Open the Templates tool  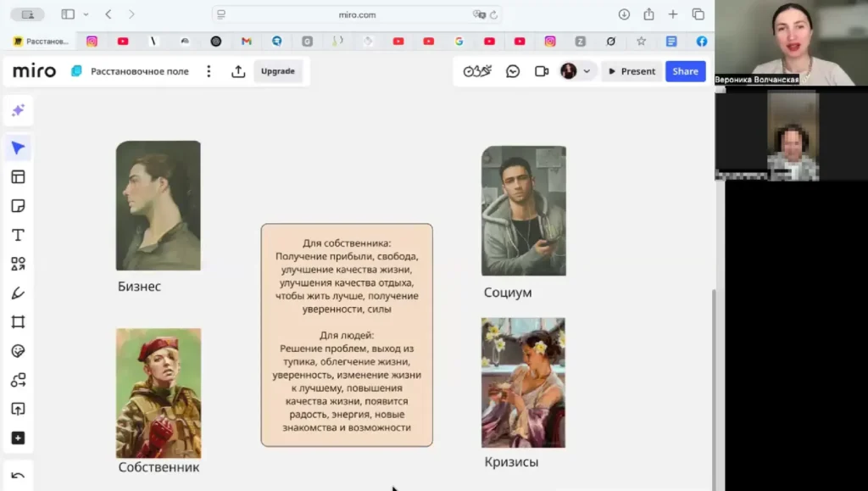(18, 176)
